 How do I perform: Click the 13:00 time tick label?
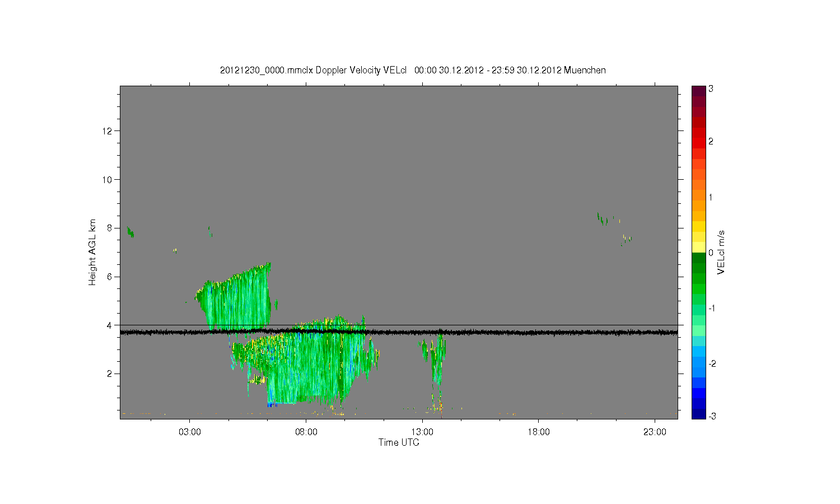click(422, 432)
